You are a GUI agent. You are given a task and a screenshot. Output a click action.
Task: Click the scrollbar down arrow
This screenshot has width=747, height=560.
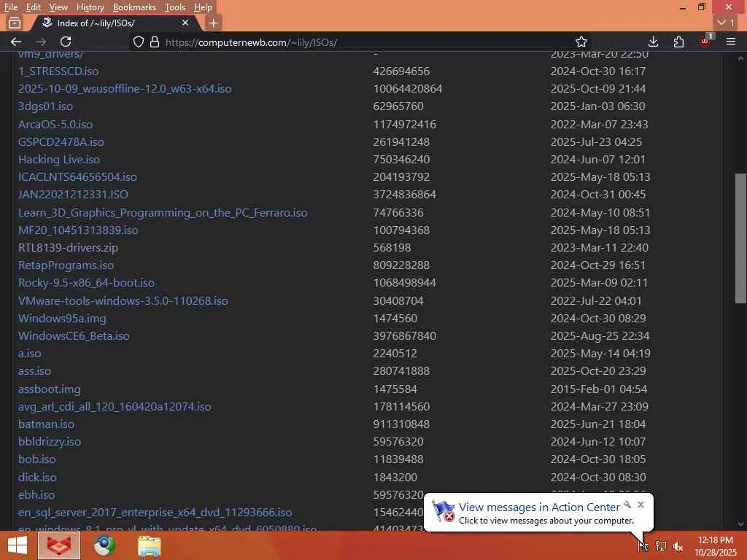tap(740, 524)
